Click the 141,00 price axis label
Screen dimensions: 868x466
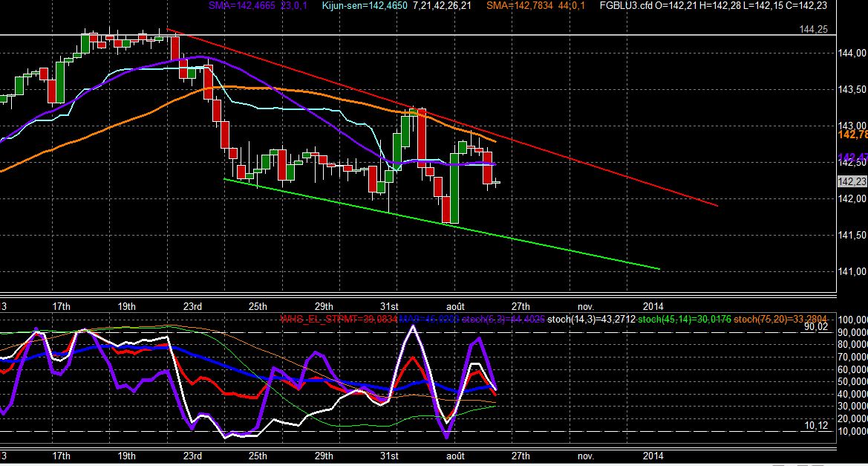[x=852, y=271]
